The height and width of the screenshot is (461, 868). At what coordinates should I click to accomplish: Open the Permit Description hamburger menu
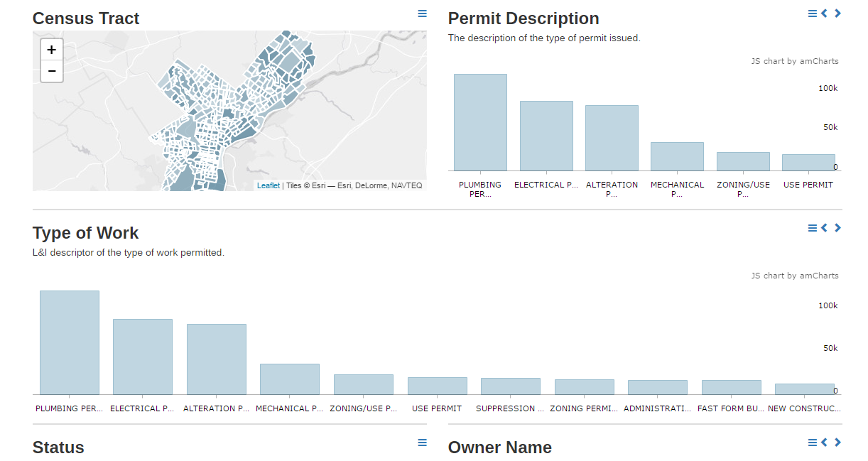tap(811, 13)
